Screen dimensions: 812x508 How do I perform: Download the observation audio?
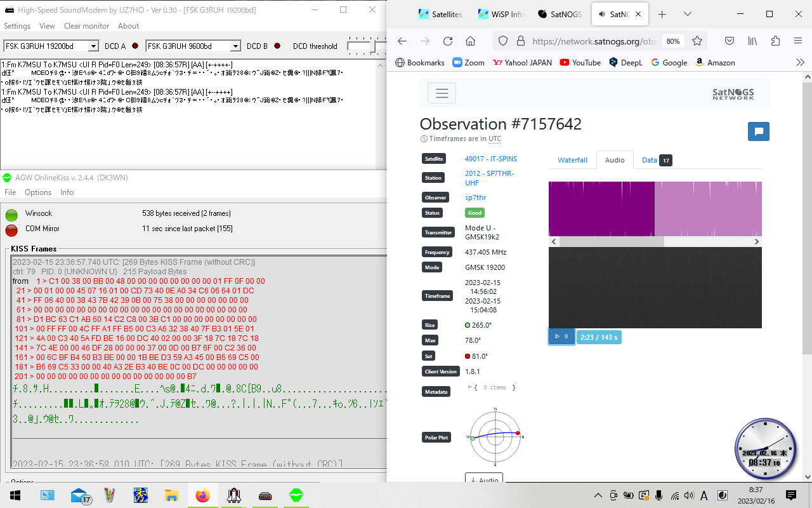coord(484,479)
